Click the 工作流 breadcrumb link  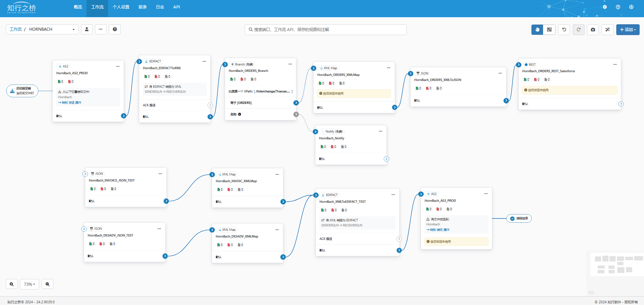coord(16,29)
